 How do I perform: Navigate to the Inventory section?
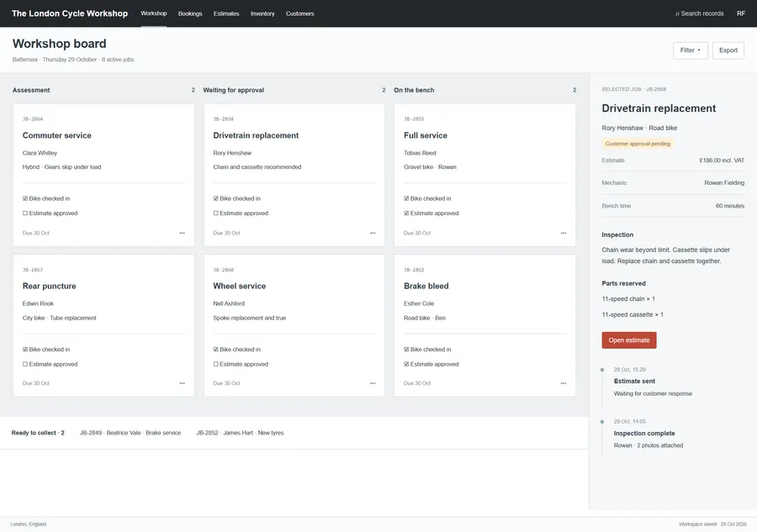[262, 13]
